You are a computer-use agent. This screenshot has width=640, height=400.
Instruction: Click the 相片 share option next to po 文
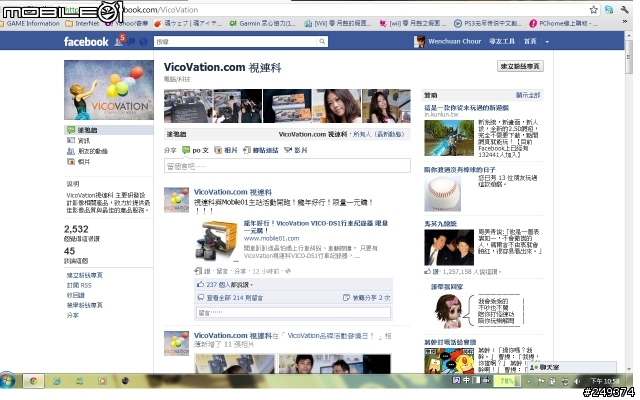pyautogui.click(x=226, y=150)
